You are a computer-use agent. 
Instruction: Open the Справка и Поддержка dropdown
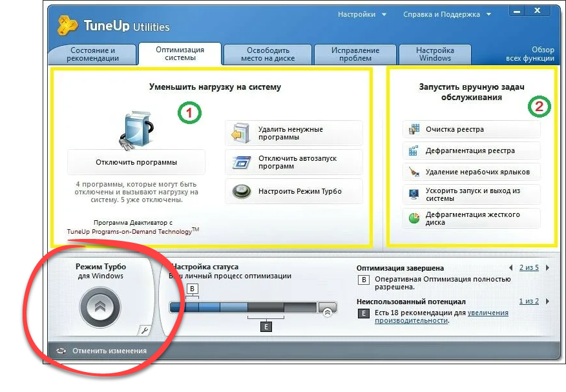447,14
